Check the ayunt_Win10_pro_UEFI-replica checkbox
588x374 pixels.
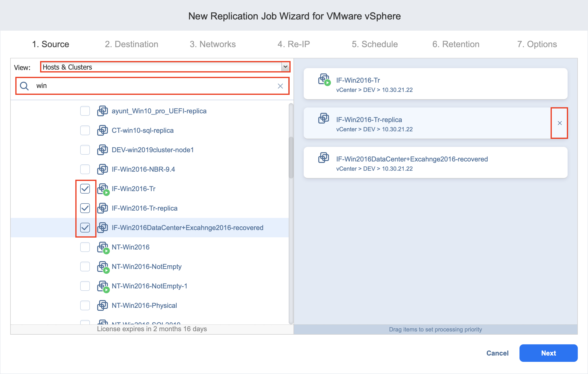(85, 111)
